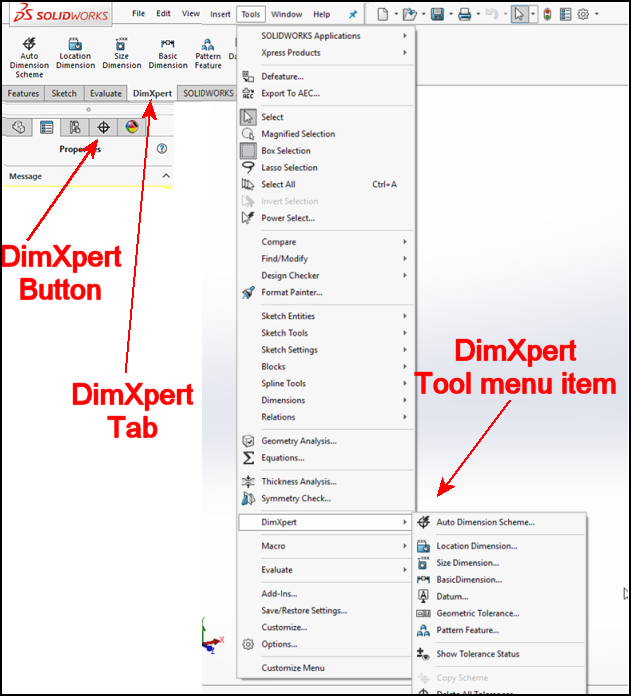Click the Undo arrow icon
This screenshot has width=631, height=696.
[x=492, y=14]
